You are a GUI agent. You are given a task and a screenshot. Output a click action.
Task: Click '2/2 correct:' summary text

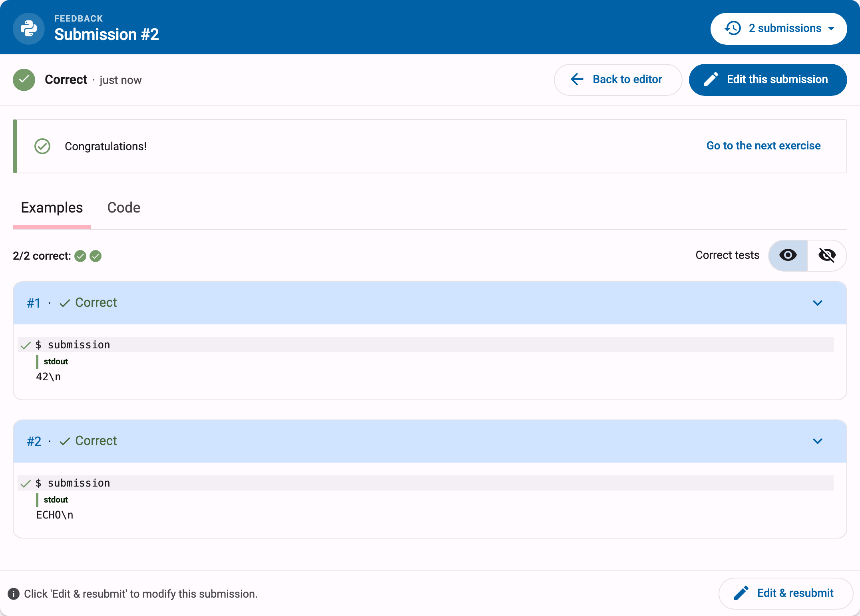point(42,256)
